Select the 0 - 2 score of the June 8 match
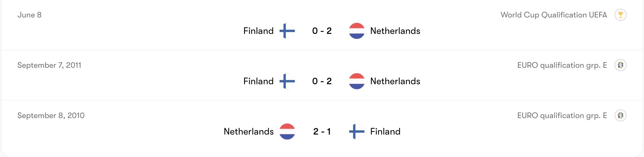Image resolution: width=644 pixels, height=157 pixels. (x=322, y=31)
